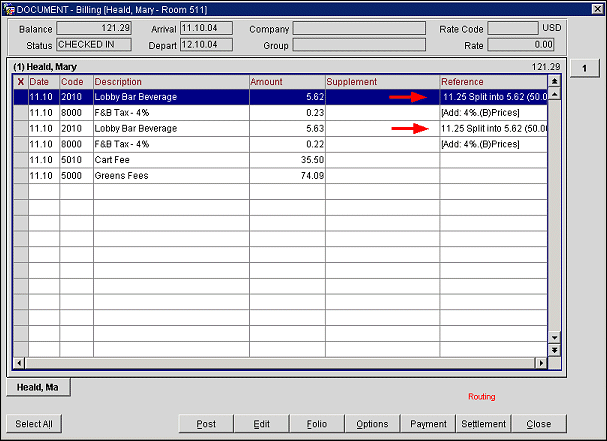Switch to the Heald, Ma folio tab
The width and height of the screenshot is (607, 441).
[x=38, y=388]
